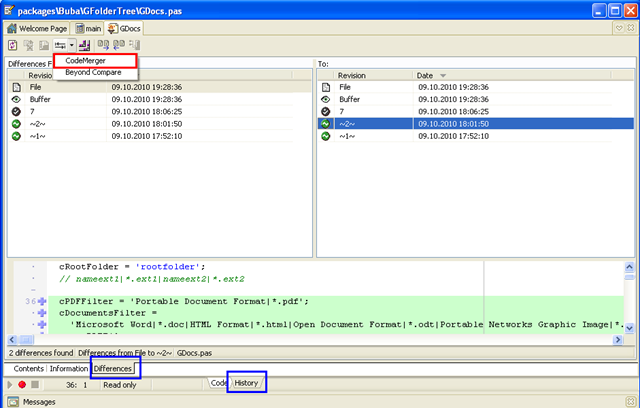Open the diff viewer dropdown arrow
The image size is (640, 408).
tap(71, 45)
